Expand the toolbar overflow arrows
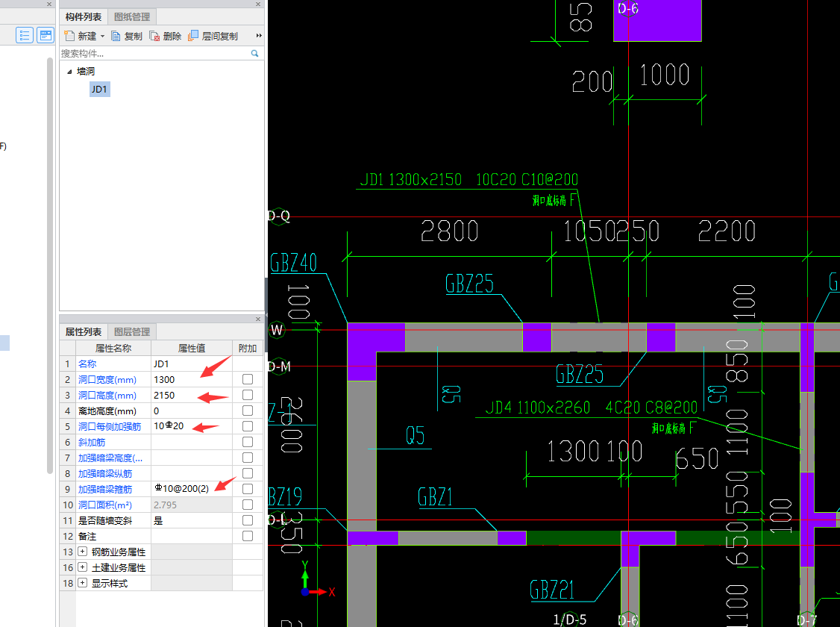This screenshot has width=840, height=627. point(259,35)
